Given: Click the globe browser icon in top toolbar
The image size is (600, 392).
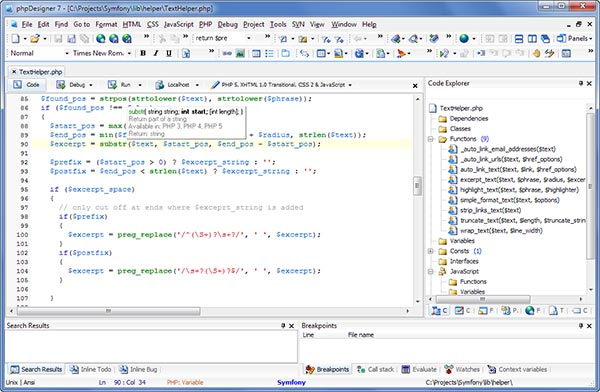Looking at the screenshot, I should pos(464,38).
